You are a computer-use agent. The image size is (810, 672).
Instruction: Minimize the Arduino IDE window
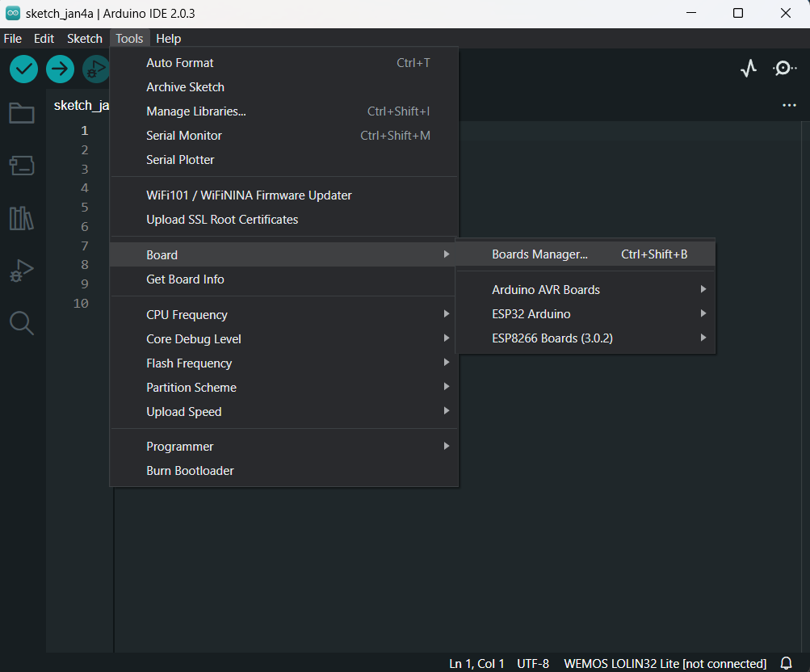[x=691, y=13]
